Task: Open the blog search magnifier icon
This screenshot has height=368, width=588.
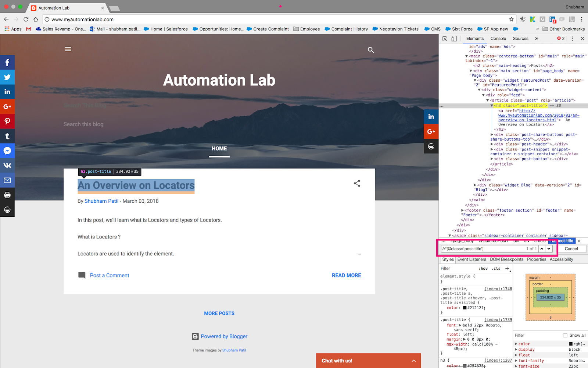Action: (370, 50)
